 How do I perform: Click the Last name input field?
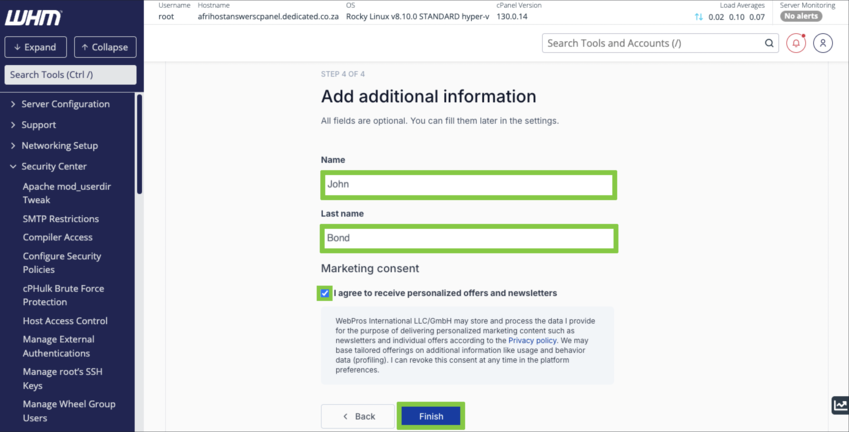pos(468,238)
